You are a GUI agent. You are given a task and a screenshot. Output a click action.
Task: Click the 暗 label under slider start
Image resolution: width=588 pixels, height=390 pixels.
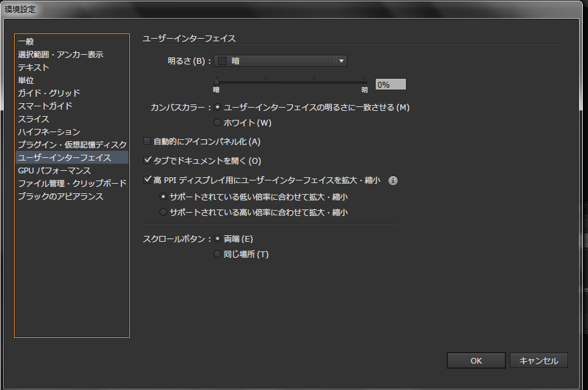pyautogui.click(x=216, y=90)
